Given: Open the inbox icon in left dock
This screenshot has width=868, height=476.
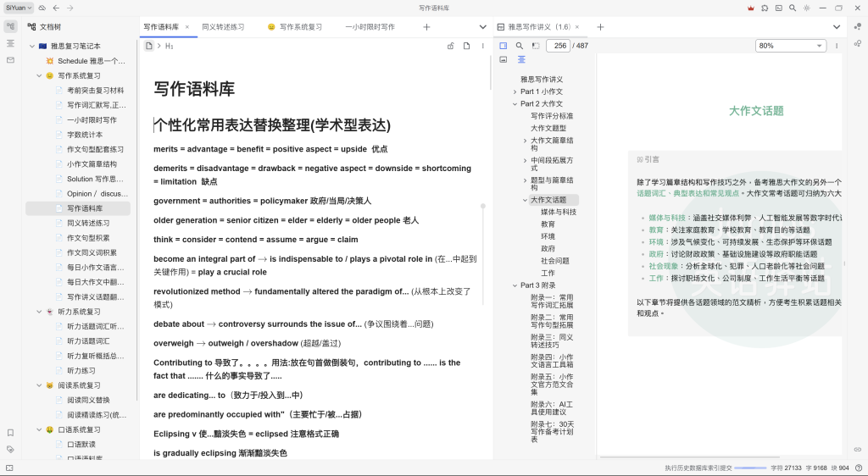Looking at the screenshot, I should (x=10, y=60).
